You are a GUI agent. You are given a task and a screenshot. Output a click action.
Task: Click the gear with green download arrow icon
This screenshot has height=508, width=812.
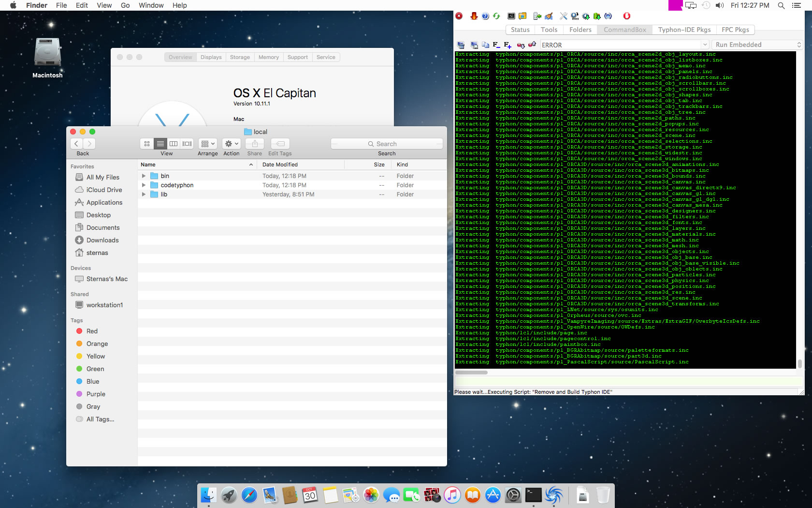coord(586,16)
